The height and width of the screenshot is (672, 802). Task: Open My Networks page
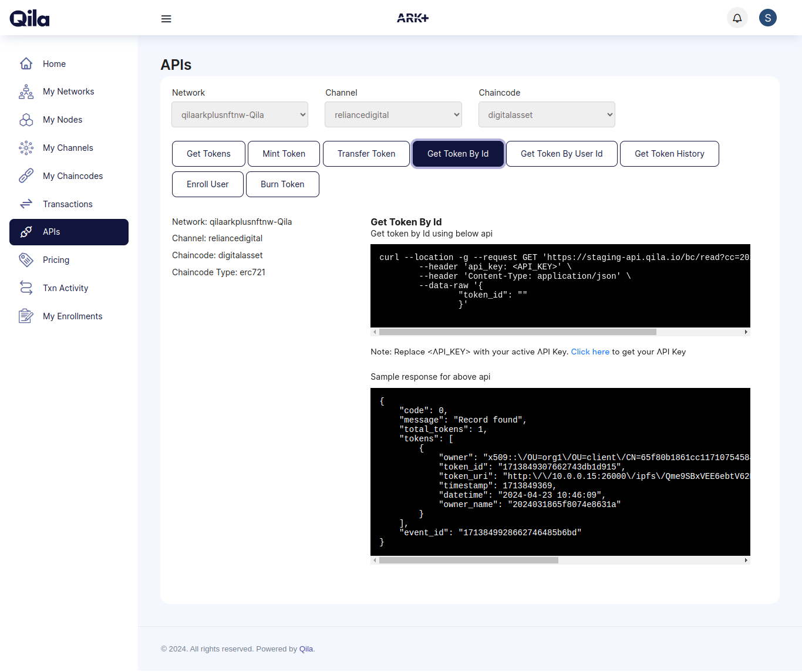tap(69, 92)
